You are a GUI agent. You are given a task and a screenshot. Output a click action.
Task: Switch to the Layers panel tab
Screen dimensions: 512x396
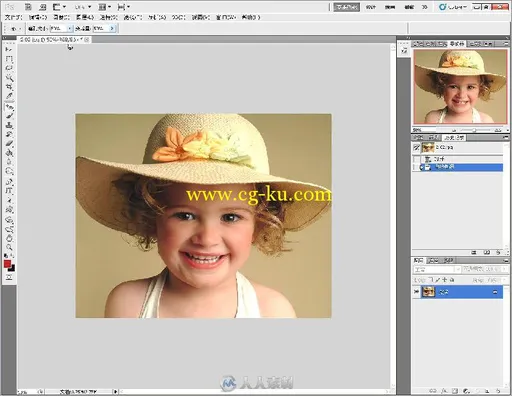(419, 260)
